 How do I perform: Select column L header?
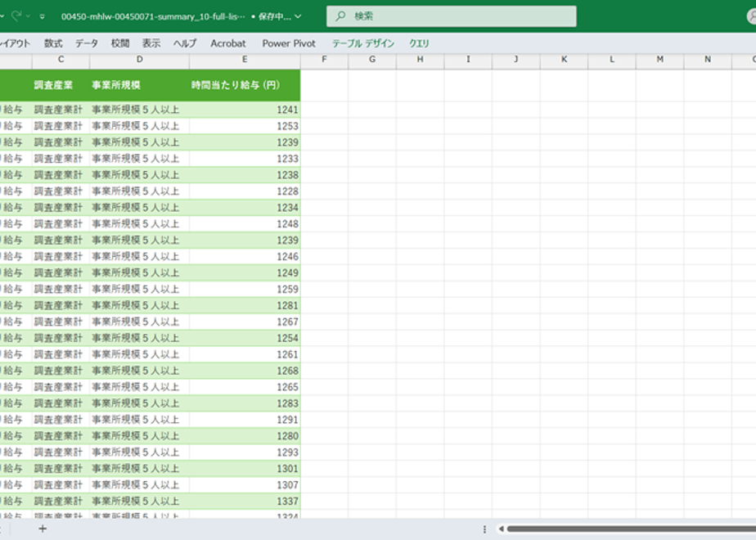[x=612, y=59]
